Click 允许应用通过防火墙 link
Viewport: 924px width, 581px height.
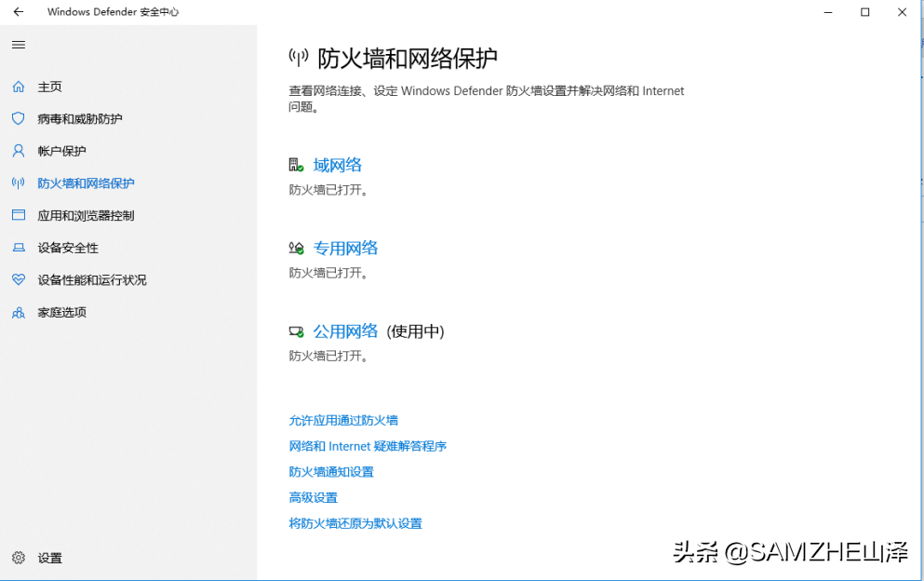(343, 421)
